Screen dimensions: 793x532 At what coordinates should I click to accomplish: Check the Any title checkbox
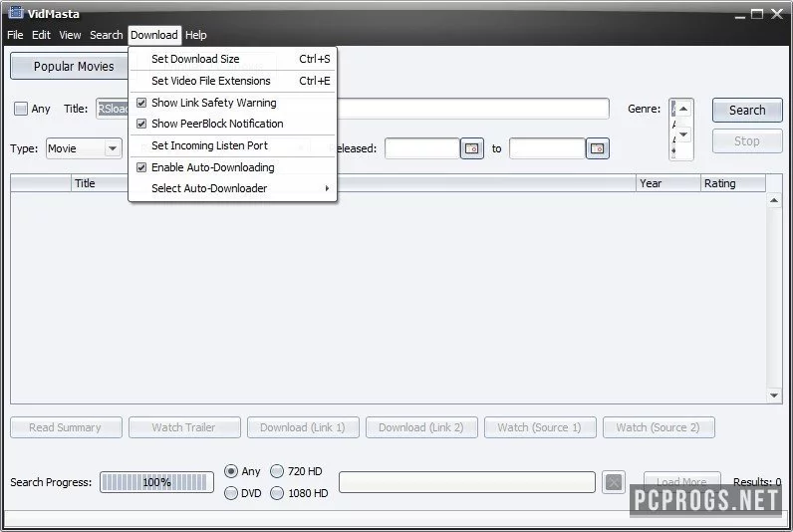[21, 109]
